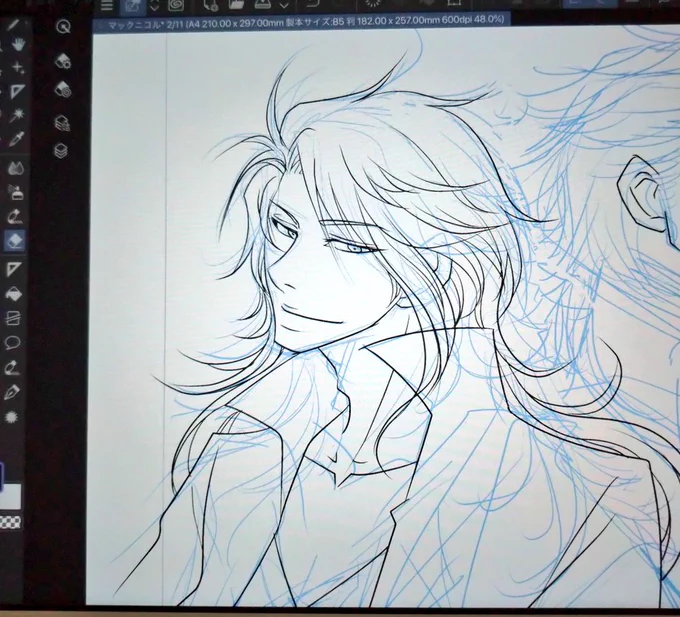The image size is (680, 617).
Task: Open the Layer palette stack icon
Action: (61, 150)
